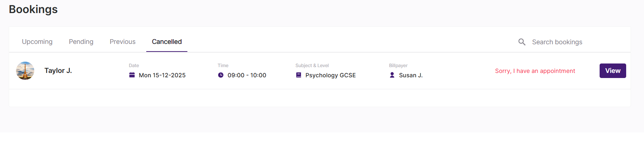Click the calendar icon beside the date
Screen dimensions: 644x164
coord(132,75)
